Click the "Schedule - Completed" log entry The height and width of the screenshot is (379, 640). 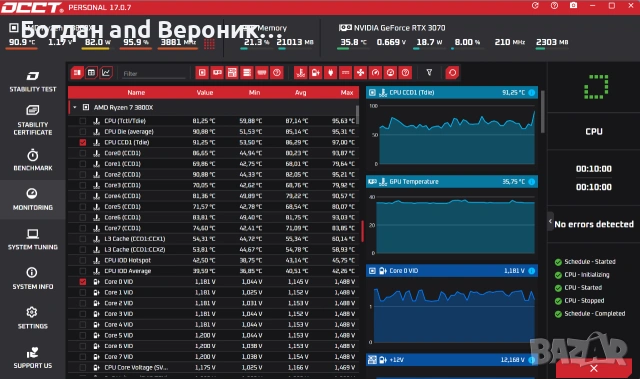[594, 314]
